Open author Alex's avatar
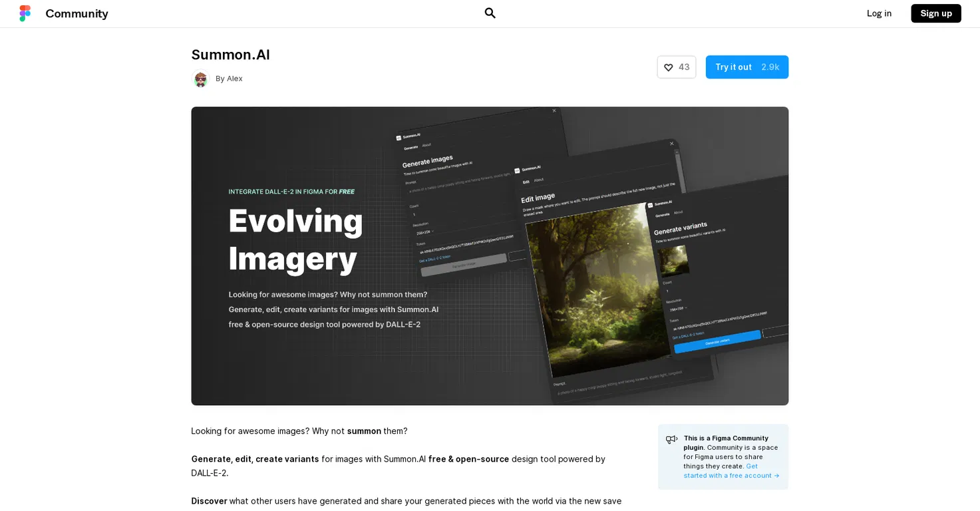This screenshot has width=980, height=511. click(x=200, y=79)
